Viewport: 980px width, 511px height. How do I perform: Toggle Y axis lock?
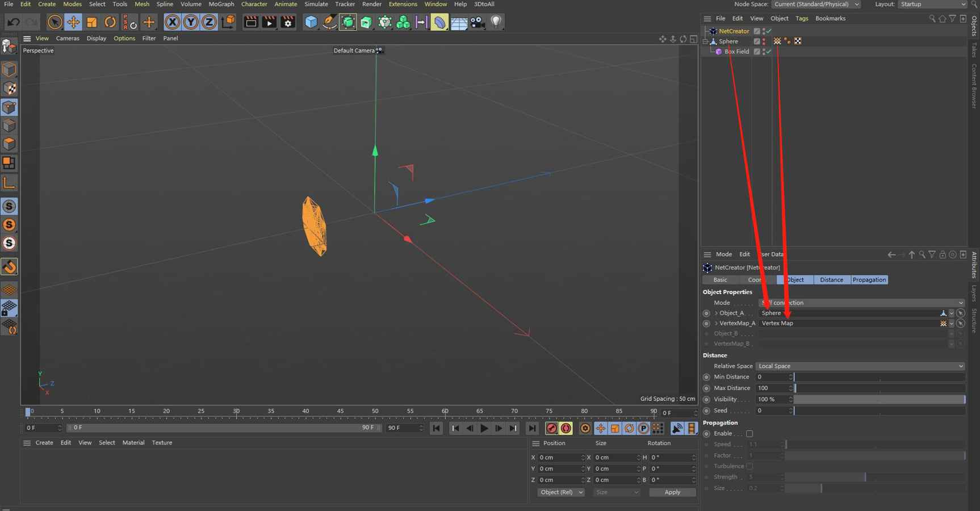[191, 22]
